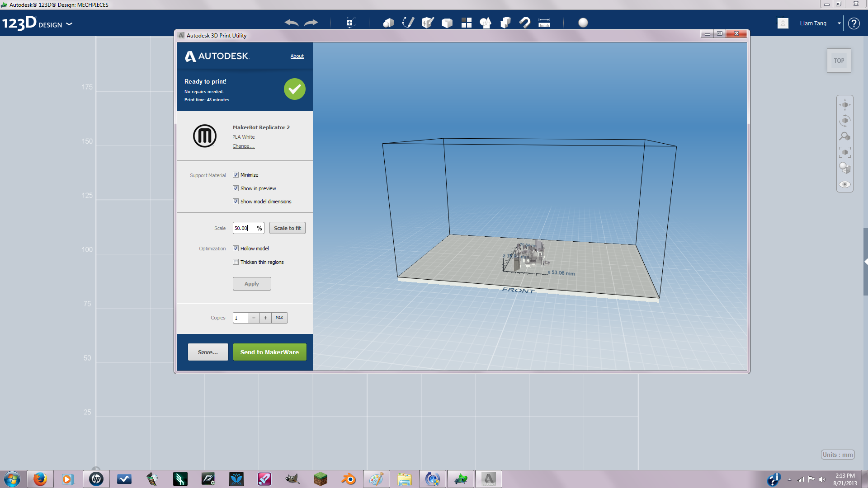868x488 pixels.
Task: Click the MAX copies button
Action: pos(279,318)
